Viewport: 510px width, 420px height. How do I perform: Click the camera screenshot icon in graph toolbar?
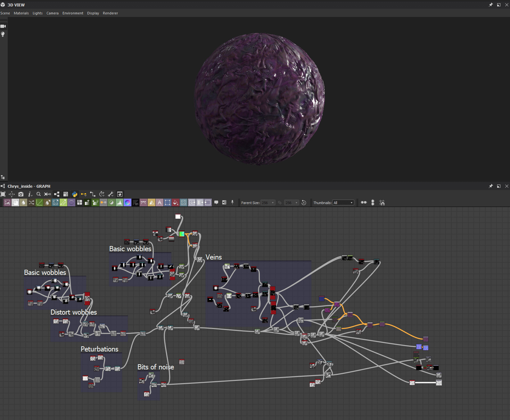(21, 194)
